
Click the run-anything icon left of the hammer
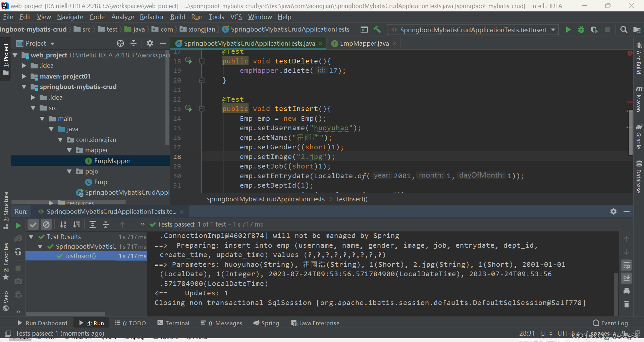pyautogui.click(x=364, y=30)
